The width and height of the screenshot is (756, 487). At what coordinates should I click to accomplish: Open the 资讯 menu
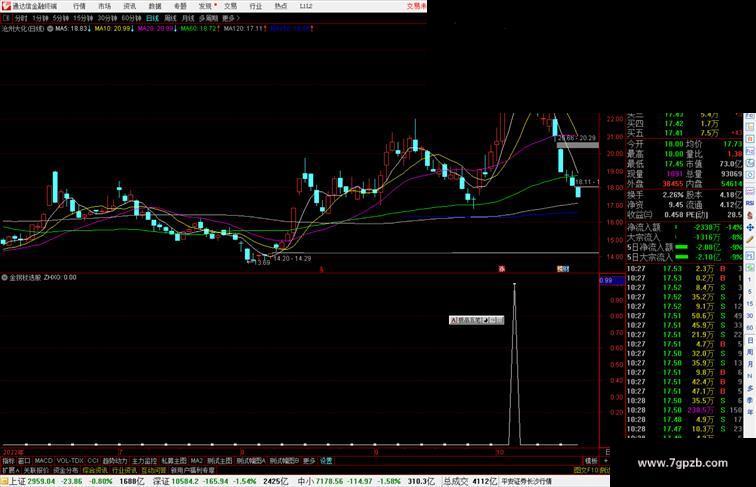[x=130, y=6]
